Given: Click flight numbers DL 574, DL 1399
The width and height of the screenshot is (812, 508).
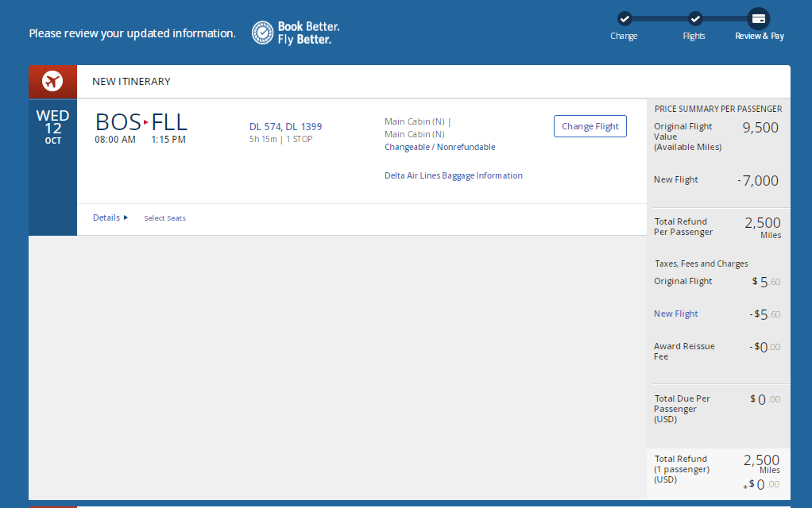Looking at the screenshot, I should click(x=285, y=127).
